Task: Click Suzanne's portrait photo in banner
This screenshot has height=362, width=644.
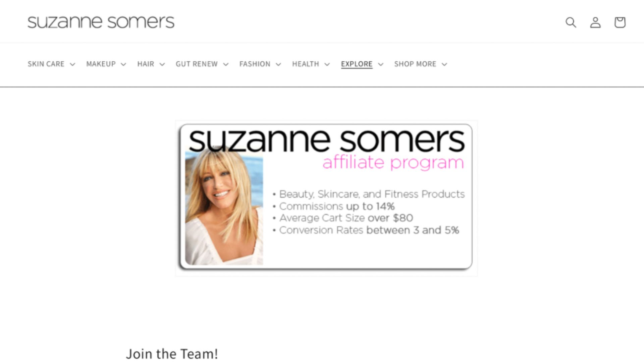Action: point(224,206)
